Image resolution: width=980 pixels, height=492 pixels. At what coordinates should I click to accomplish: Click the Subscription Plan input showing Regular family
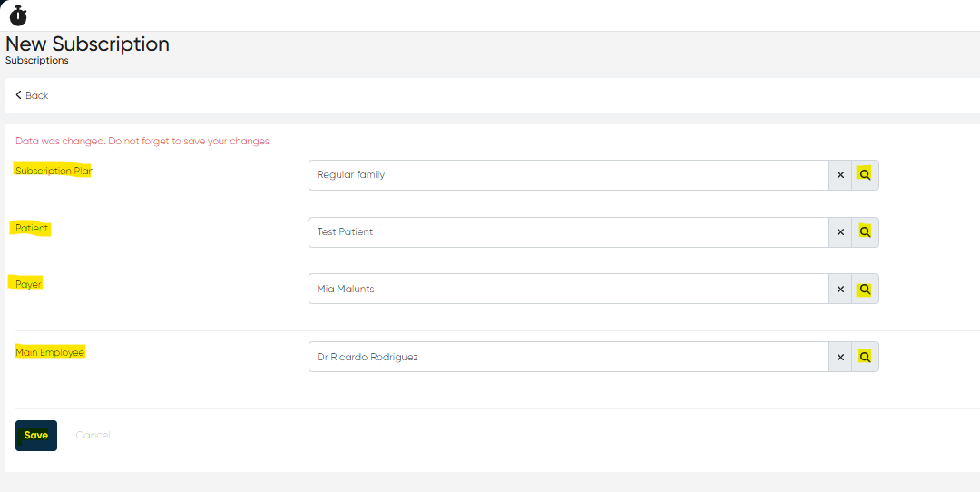pos(568,175)
